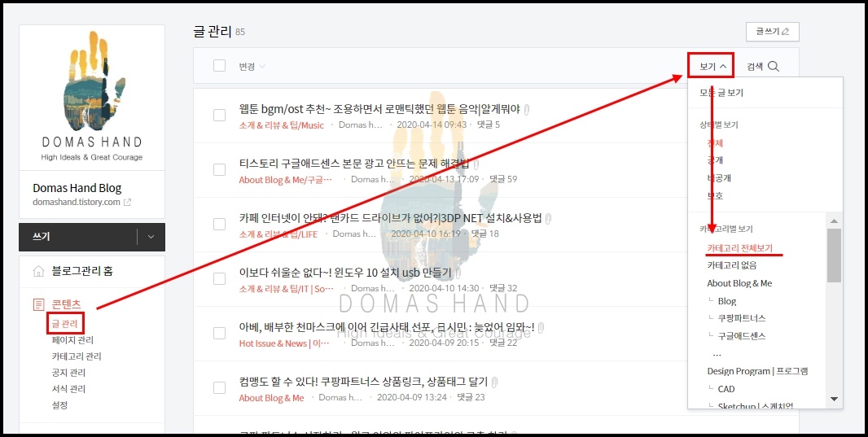
Task: Choose the 쿠팡파트너스 subcategory
Action: (742, 319)
